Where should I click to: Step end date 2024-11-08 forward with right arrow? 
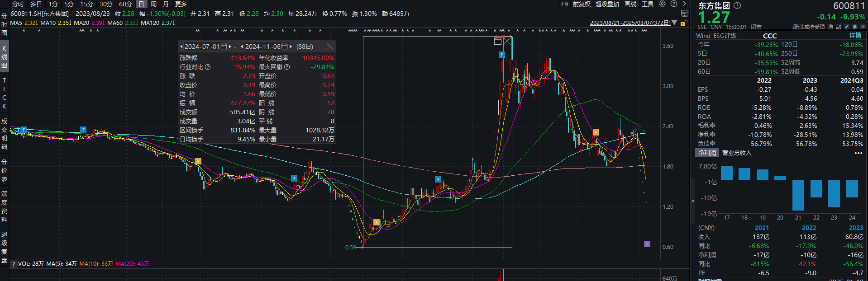click(291, 47)
